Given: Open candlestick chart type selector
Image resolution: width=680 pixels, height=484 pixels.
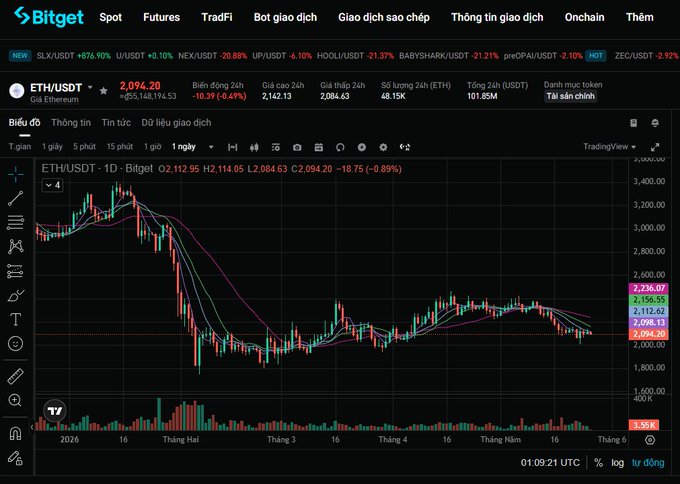Looking at the screenshot, I should click(254, 147).
